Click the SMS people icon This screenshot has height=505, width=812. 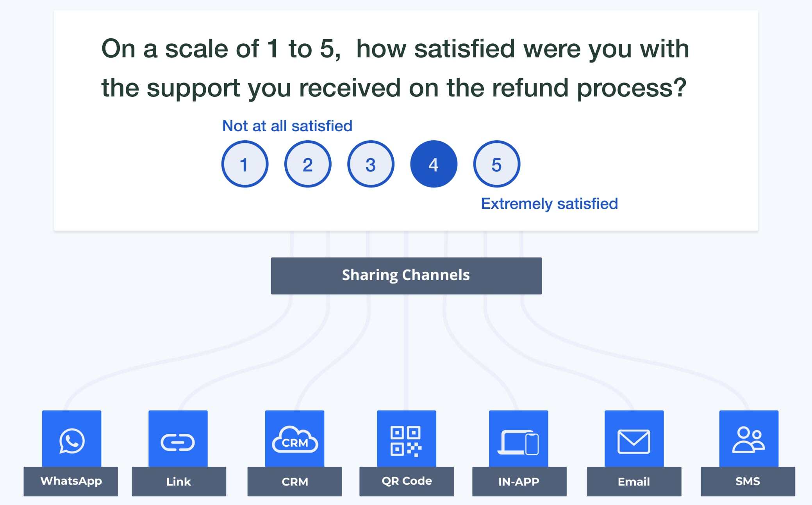pos(748,440)
